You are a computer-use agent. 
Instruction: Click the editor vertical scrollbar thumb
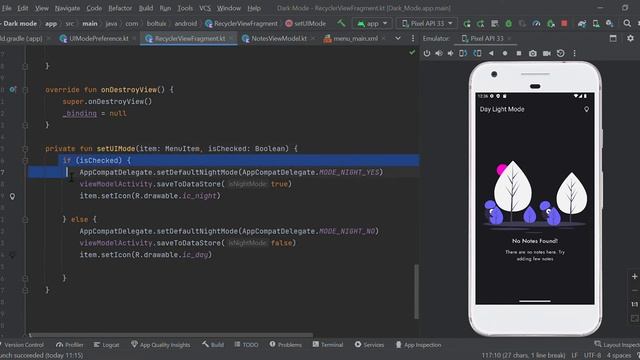tap(416, 291)
